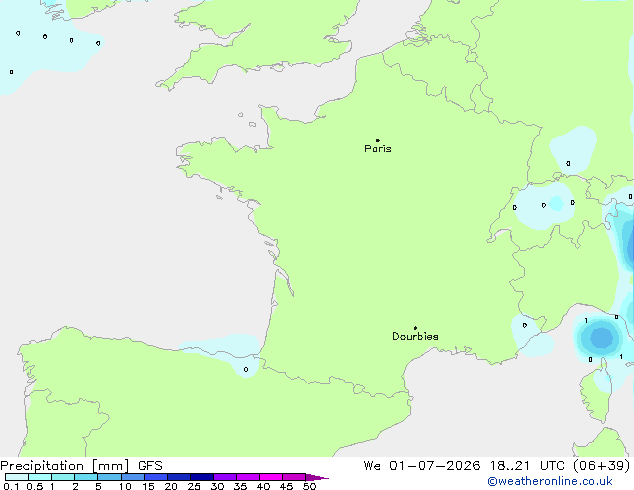Pick the 0.5–1 mm legend swatch
Viewport: 634px width, 490px height.
[x=40, y=477]
